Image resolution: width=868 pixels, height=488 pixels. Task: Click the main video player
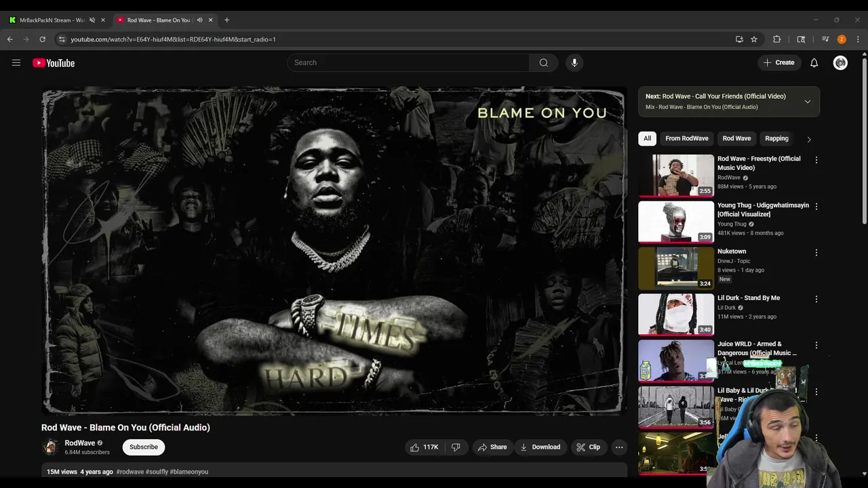(x=333, y=250)
